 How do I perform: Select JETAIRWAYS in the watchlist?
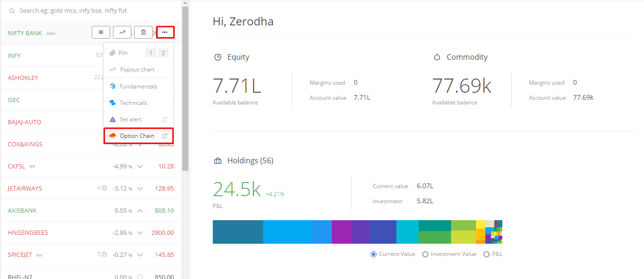pos(25,188)
